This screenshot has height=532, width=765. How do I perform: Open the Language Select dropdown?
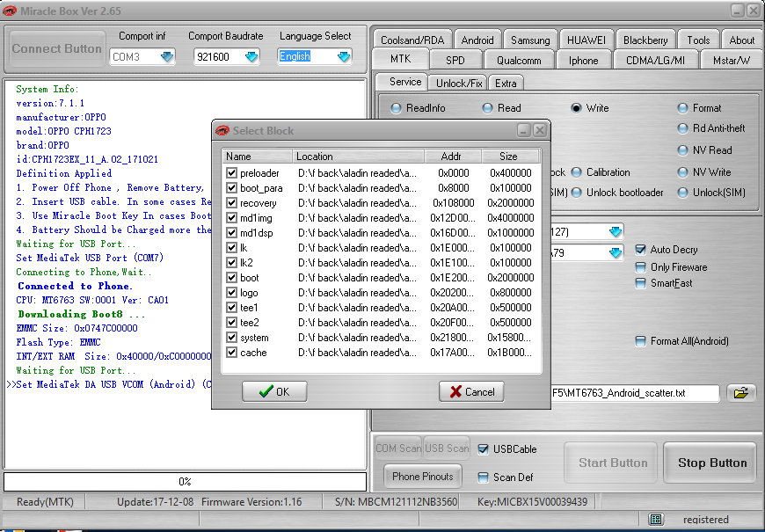(x=344, y=56)
